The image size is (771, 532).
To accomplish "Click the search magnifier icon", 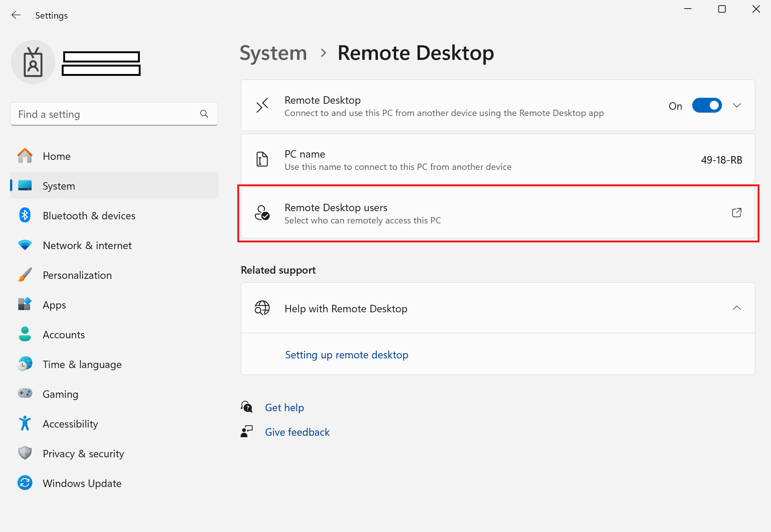I will (x=204, y=114).
